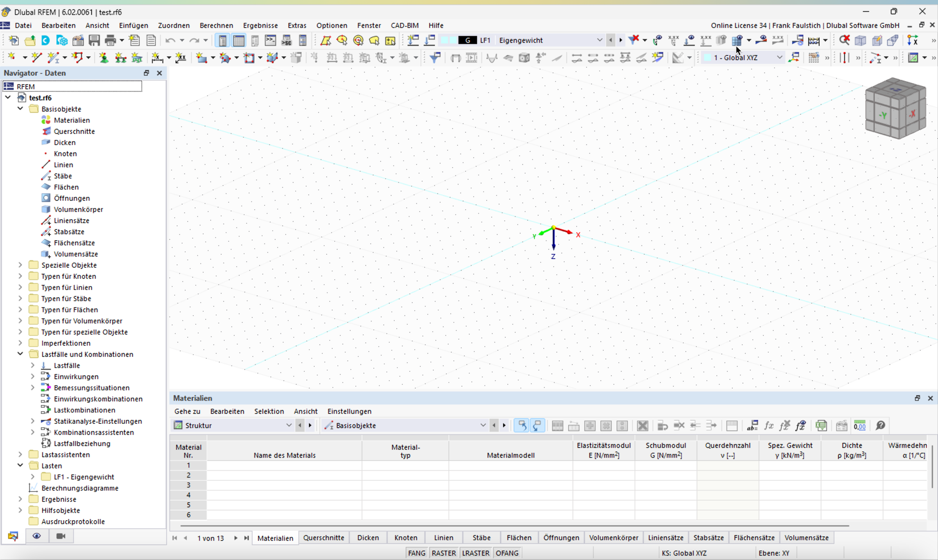
Task: Toggle FANG snap in status bar
Action: tap(417, 553)
